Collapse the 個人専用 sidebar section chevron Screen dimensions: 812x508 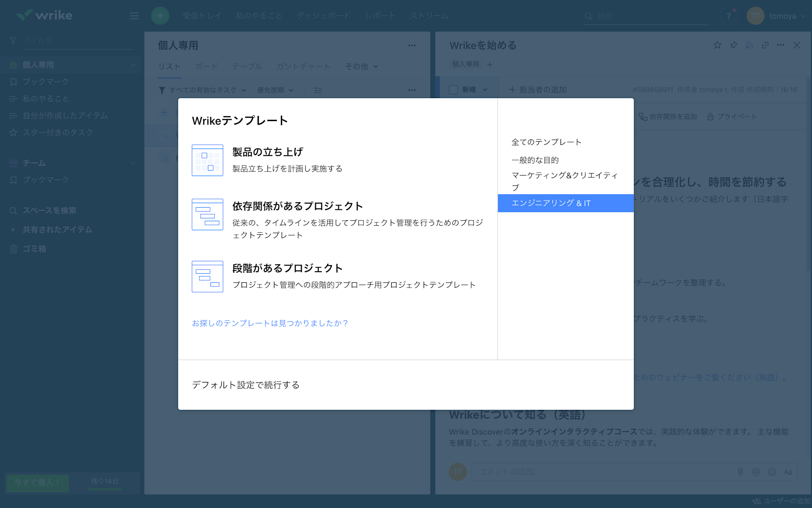point(133,65)
